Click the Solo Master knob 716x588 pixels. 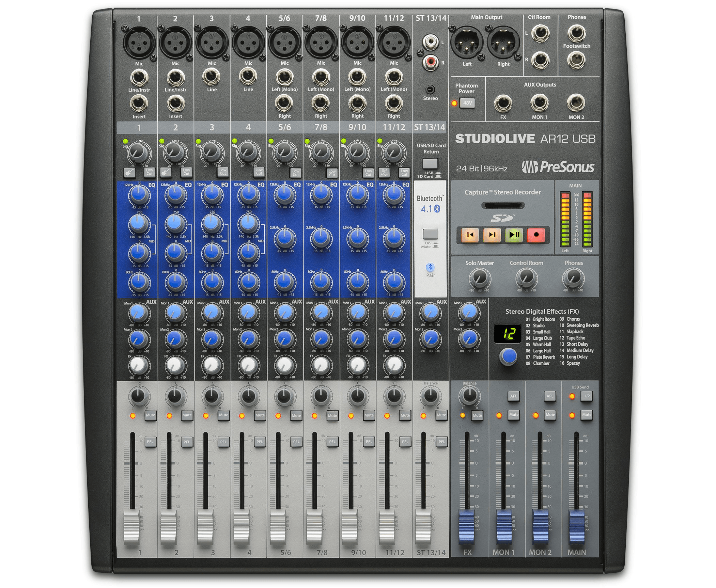(480, 279)
